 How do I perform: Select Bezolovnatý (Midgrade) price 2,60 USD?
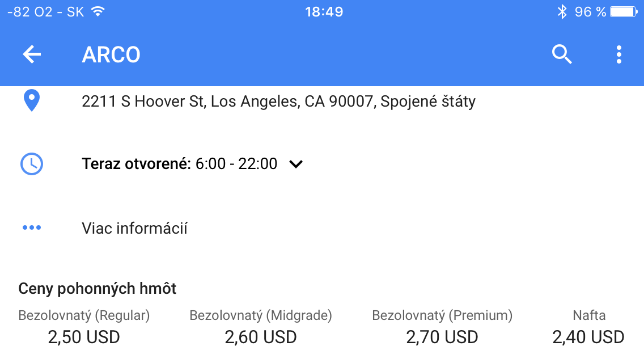261,337
